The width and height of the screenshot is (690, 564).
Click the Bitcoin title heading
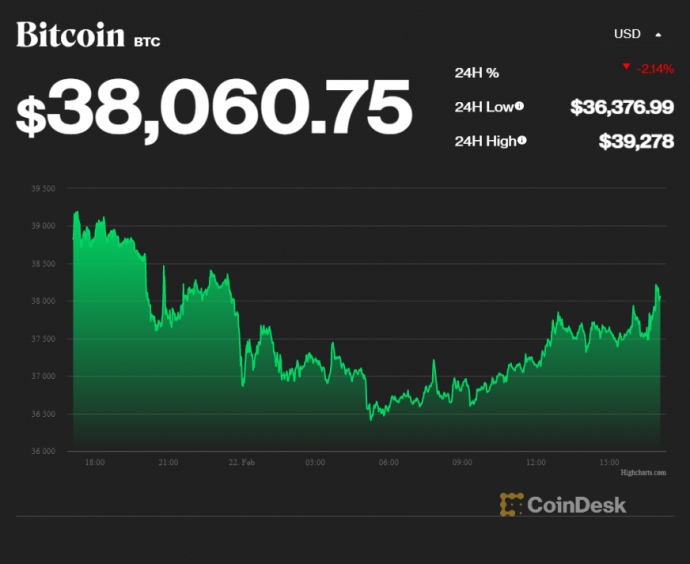[71, 35]
